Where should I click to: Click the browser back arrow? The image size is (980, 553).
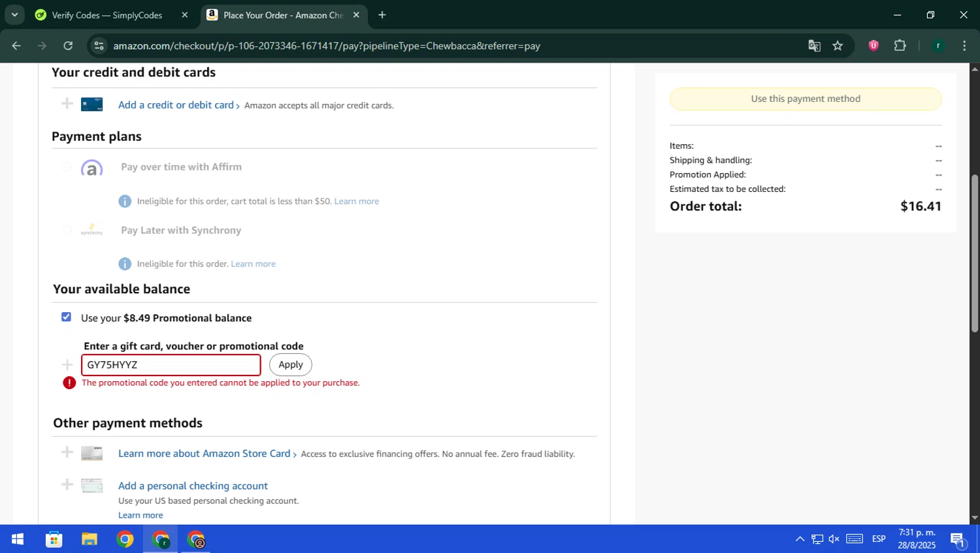(16, 46)
